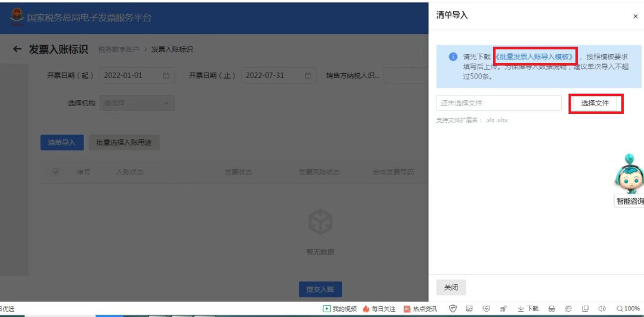Open calendar icon for 开票日期（止）
This screenshot has width=644, height=317.
coord(308,76)
